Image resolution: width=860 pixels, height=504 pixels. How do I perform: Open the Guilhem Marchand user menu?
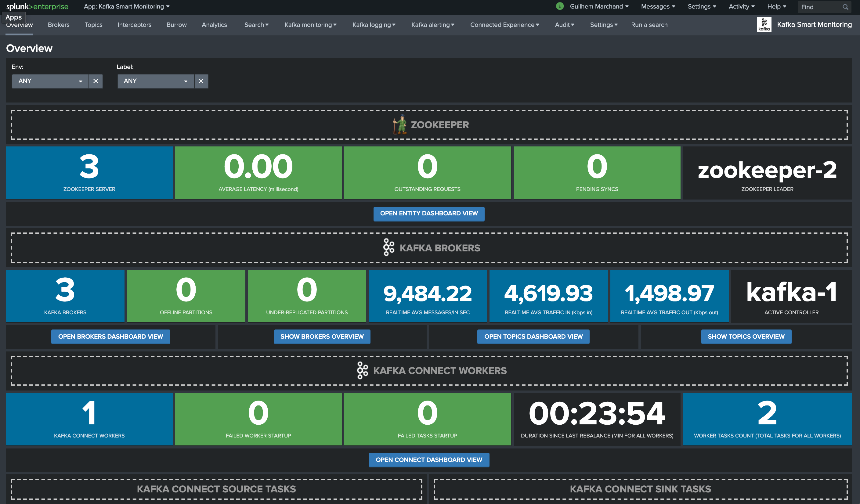pos(599,6)
